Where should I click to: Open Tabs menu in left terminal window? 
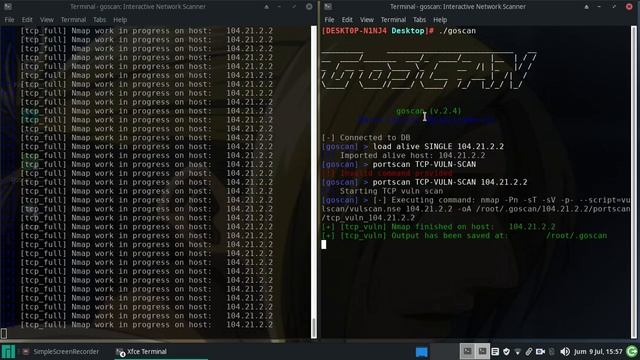point(100,20)
